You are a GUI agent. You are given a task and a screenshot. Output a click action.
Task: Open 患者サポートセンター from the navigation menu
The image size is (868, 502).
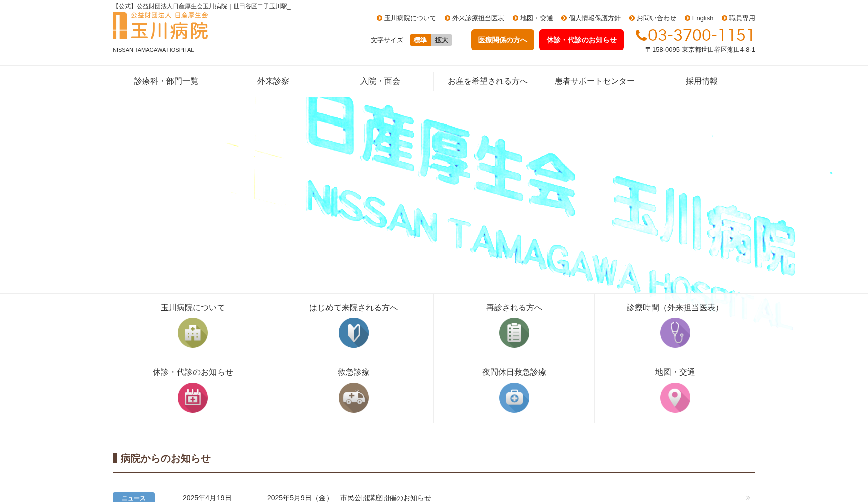tap(594, 81)
